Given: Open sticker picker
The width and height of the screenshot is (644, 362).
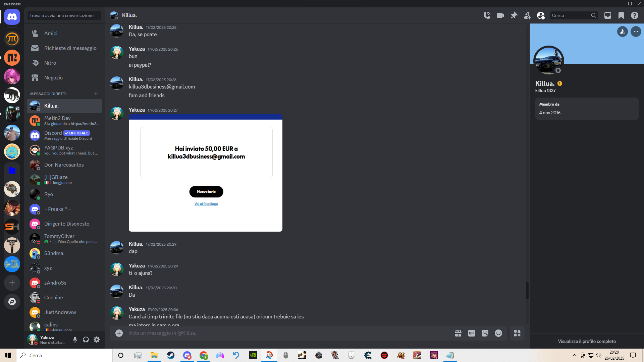Looking at the screenshot, I should pyautogui.click(x=485, y=333).
